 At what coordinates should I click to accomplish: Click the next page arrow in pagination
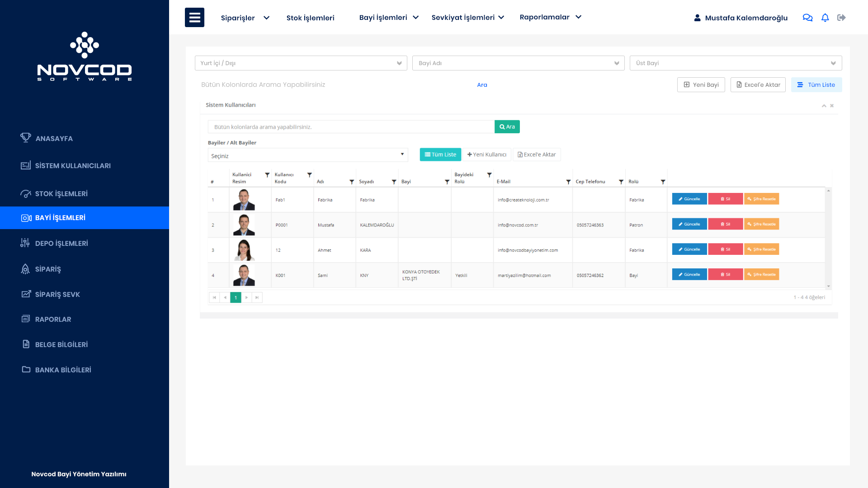click(246, 297)
